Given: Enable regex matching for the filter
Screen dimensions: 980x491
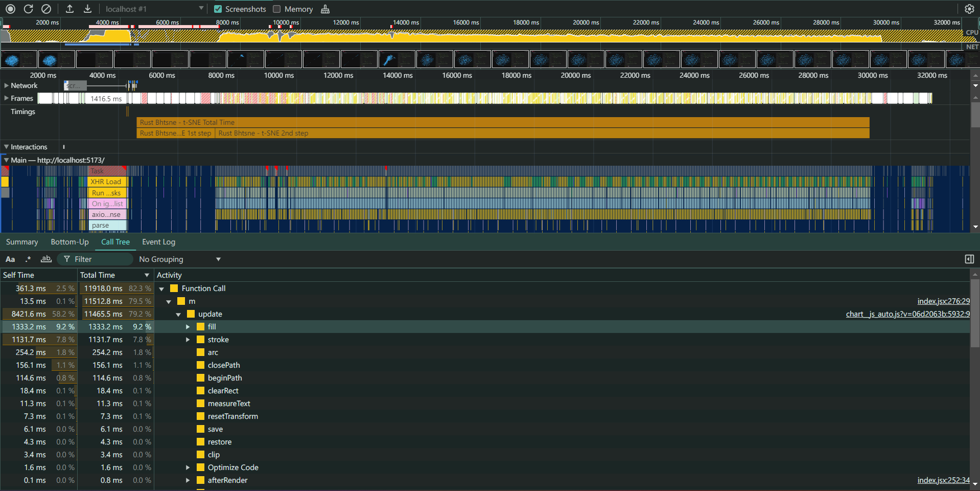Looking at the screenshot, I should point(28,259).
